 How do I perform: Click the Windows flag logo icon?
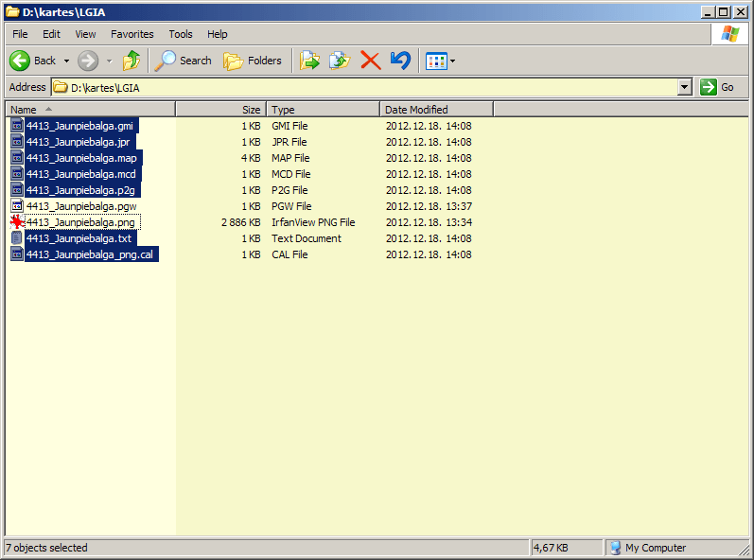coord(729,34)
